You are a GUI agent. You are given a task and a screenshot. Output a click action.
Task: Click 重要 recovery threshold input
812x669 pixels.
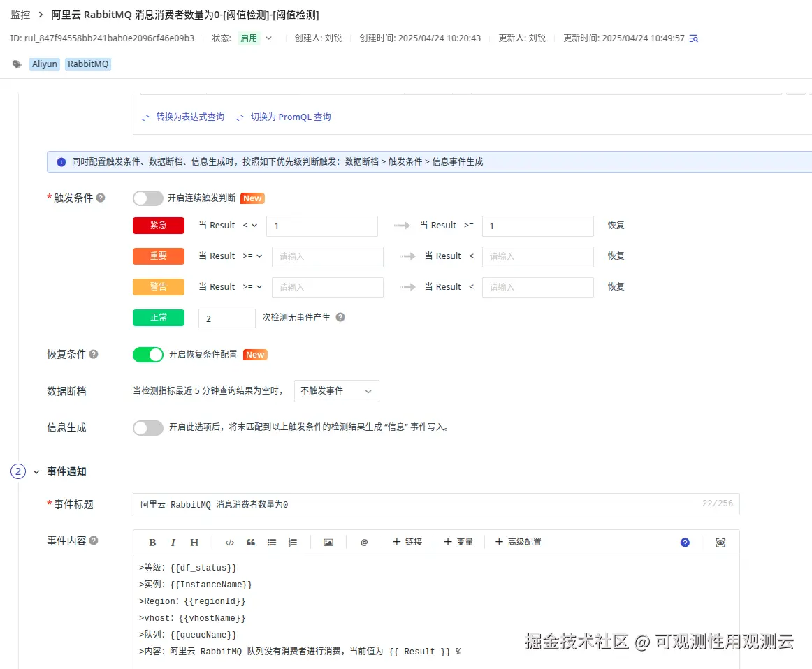537,256
